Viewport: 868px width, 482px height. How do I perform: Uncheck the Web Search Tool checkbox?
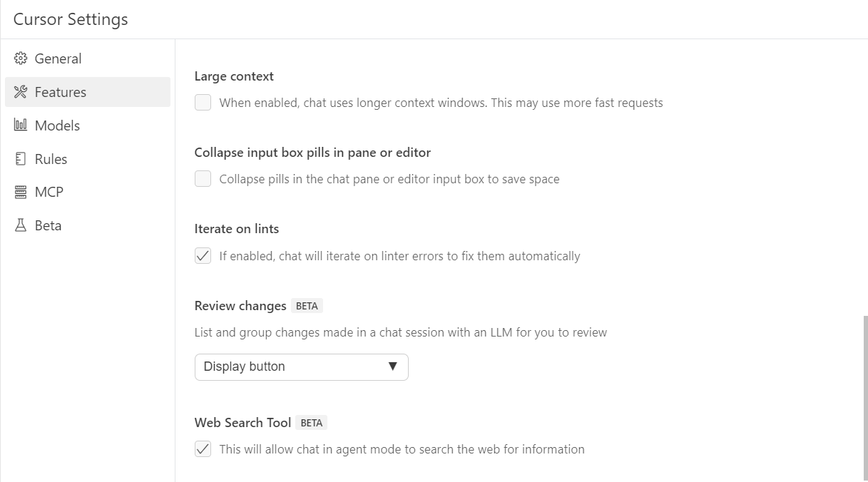coord(203,449)
